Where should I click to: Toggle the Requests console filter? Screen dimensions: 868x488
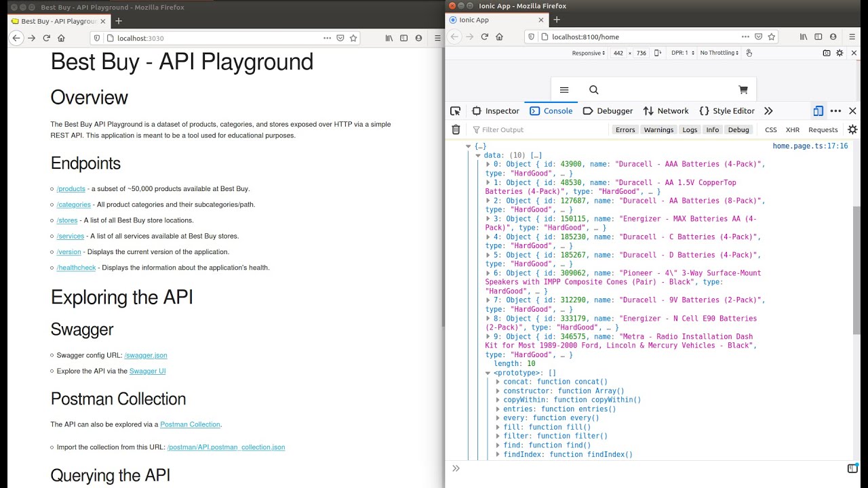coord(823,129)
